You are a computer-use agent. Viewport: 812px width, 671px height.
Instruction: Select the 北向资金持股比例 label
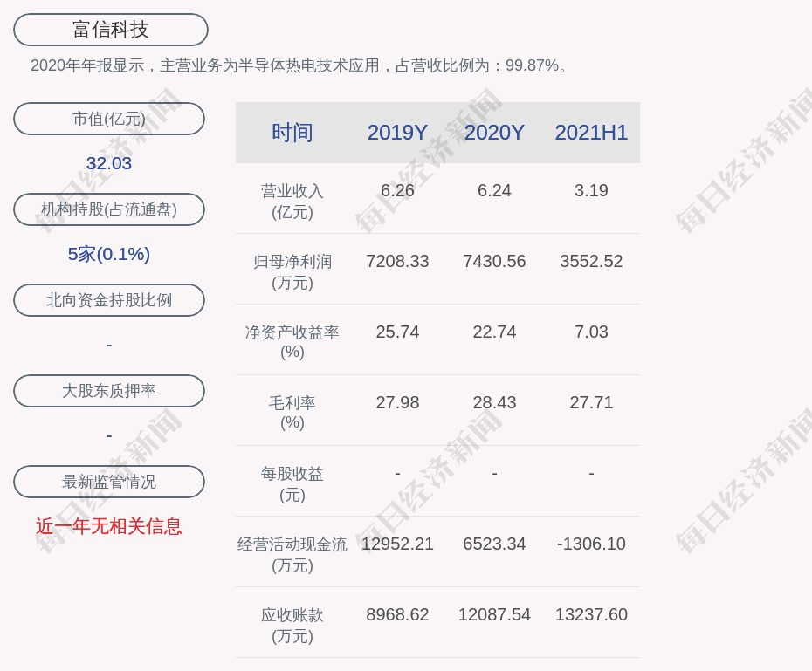(x=109, y=300)
